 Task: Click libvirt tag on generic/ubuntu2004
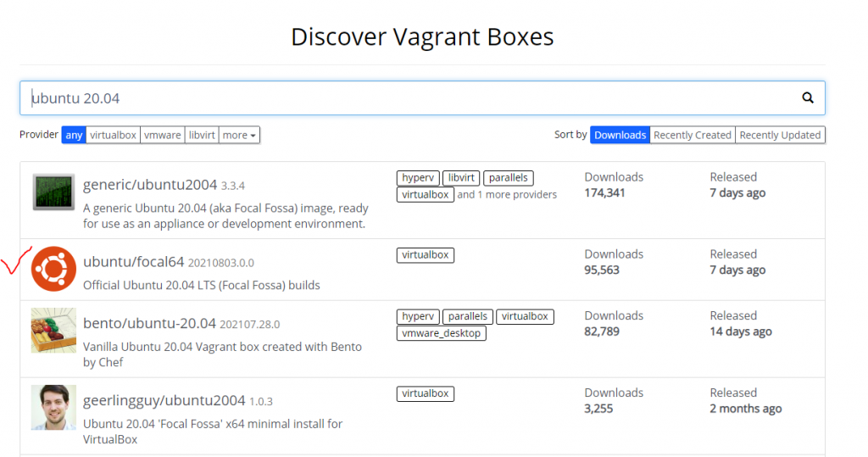[x=461, y=178]
